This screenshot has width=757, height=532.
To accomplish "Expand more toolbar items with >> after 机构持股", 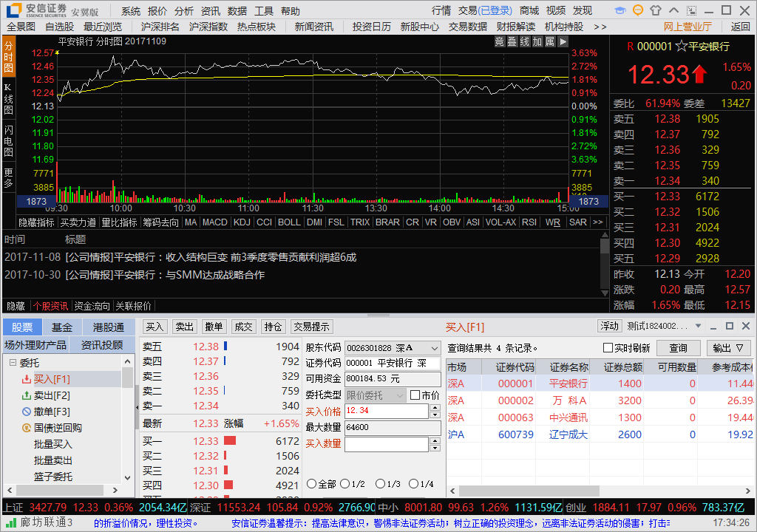I will pyautogui.click(x=600, y=27).
